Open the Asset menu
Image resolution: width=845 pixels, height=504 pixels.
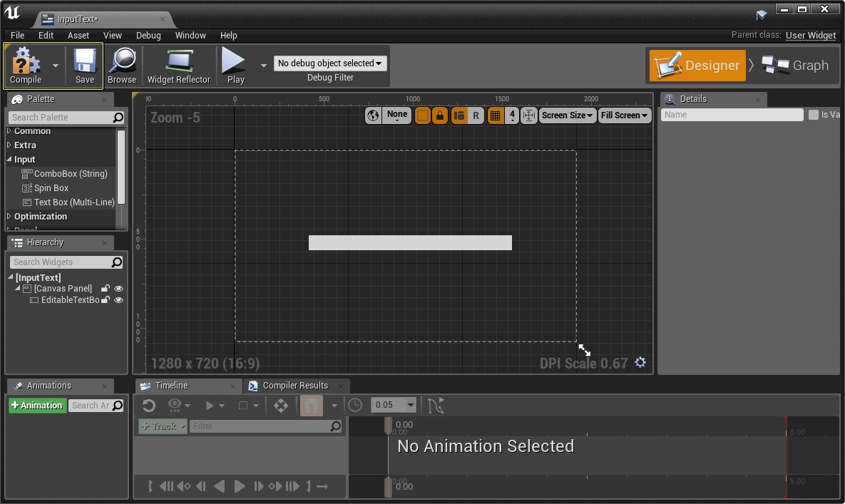[78, 35]
